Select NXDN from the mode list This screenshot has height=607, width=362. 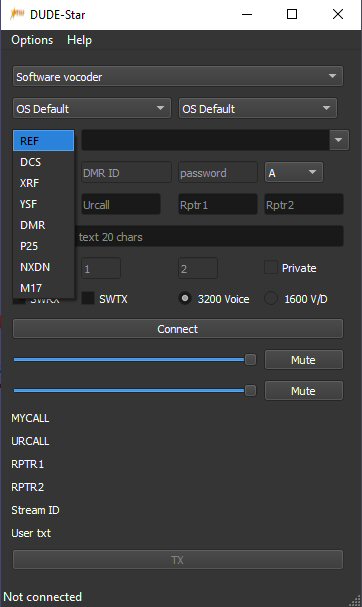click(x=43, y=267)
